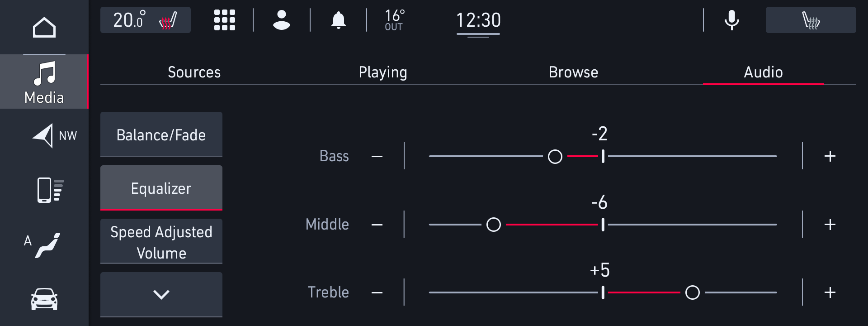The height and width of the screenshot is (326, 868).
Task: Click the Bass slider handle
Action: pos(555,157)
